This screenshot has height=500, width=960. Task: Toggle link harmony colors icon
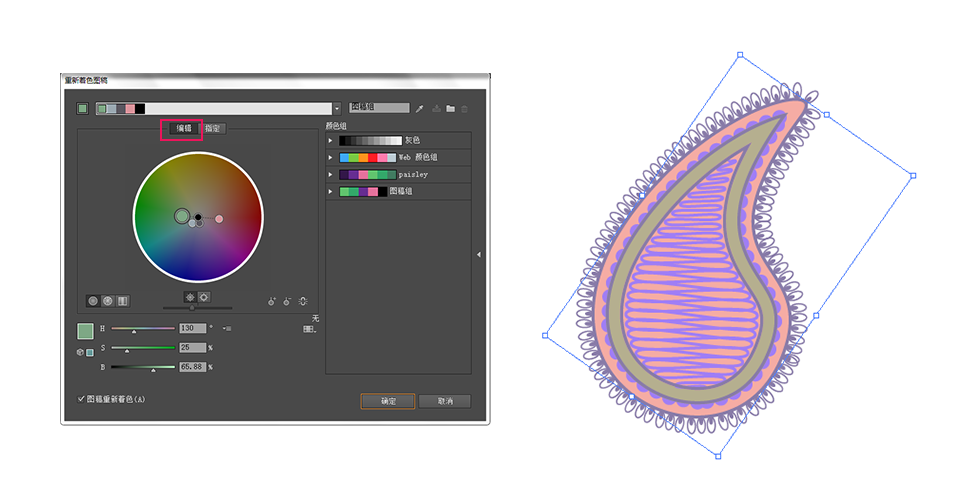(x=303, y=301)
